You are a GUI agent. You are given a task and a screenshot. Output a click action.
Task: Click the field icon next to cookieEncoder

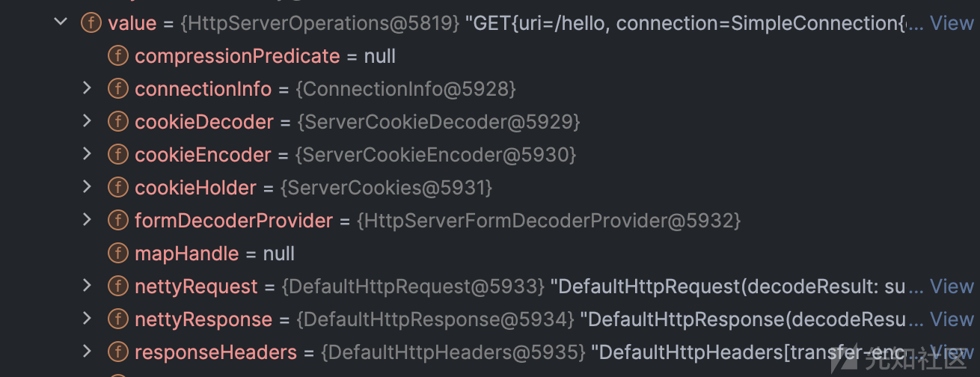point(117,155)
